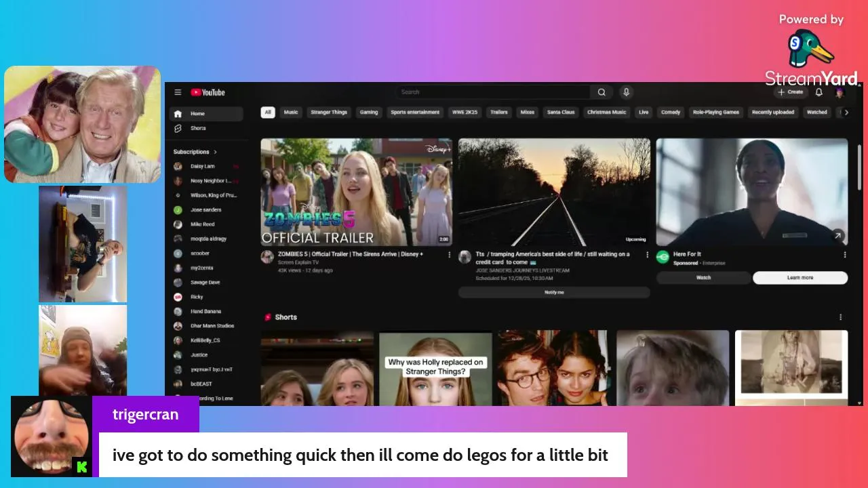Activate voice search microphone
Viewport: 868px width, 488px height.
[x=626, y=92]
